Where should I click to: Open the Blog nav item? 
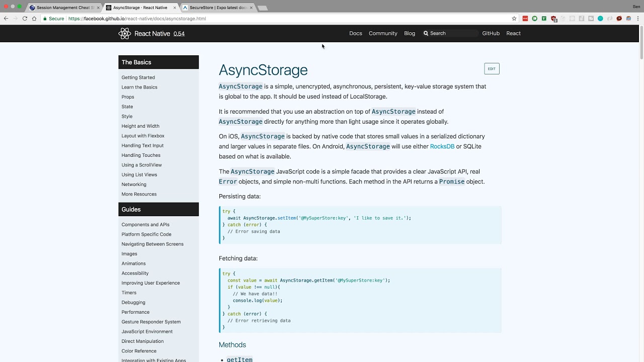(410, 33)
